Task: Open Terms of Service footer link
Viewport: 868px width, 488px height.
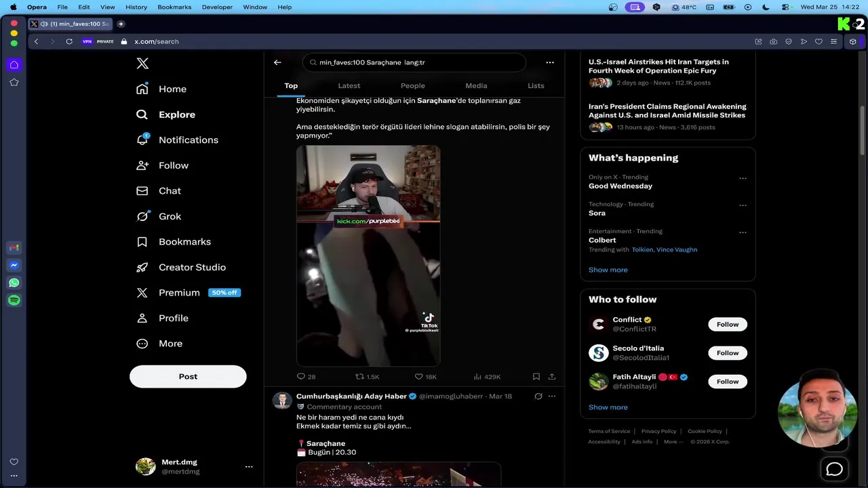Action: pyautogui.click(x=609, y=431)
